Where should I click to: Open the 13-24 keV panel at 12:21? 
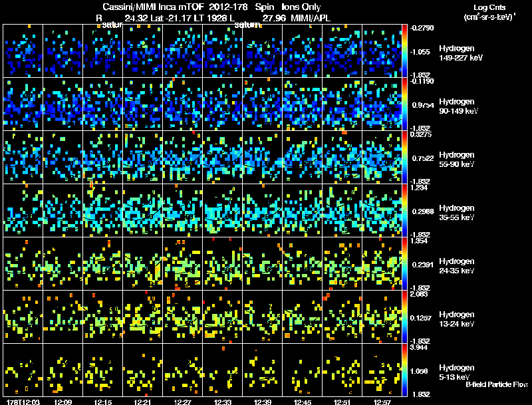coord(142,317)
